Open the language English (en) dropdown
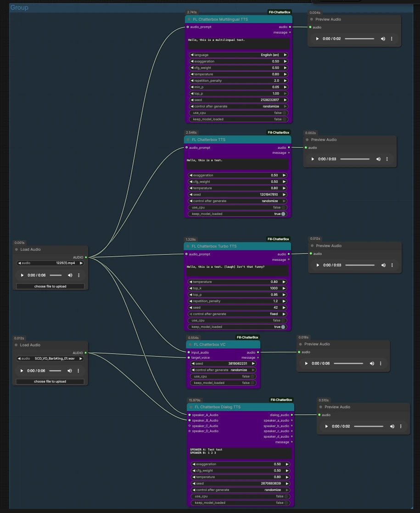 (x=238, y=55)
